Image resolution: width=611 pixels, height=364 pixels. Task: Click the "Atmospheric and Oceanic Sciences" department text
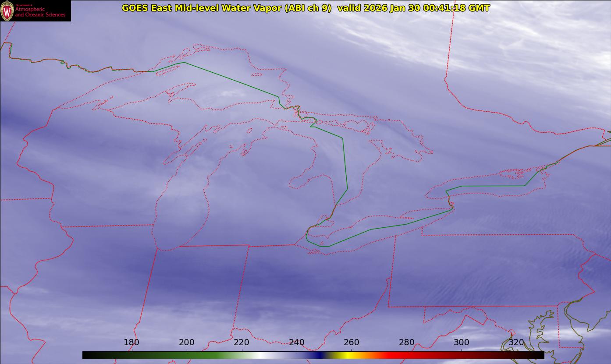point(40,12)
